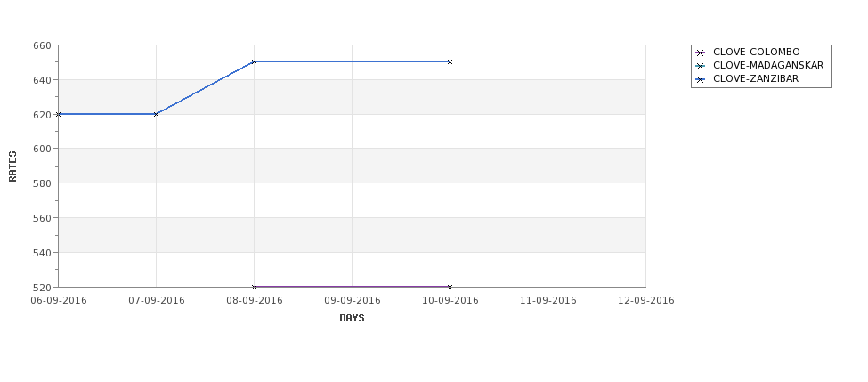Click the flat blue line at 09-09-2016

tap(352, 61)
